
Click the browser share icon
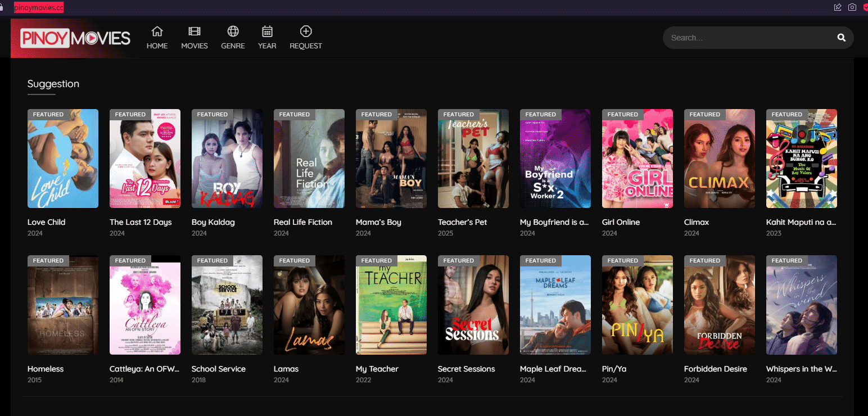838,7
